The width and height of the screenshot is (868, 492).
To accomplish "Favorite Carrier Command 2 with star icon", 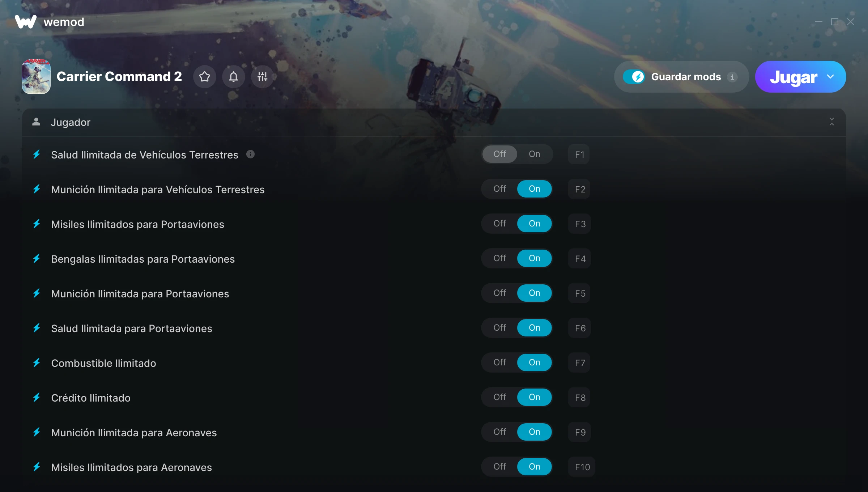I will [x=205, y=77].
